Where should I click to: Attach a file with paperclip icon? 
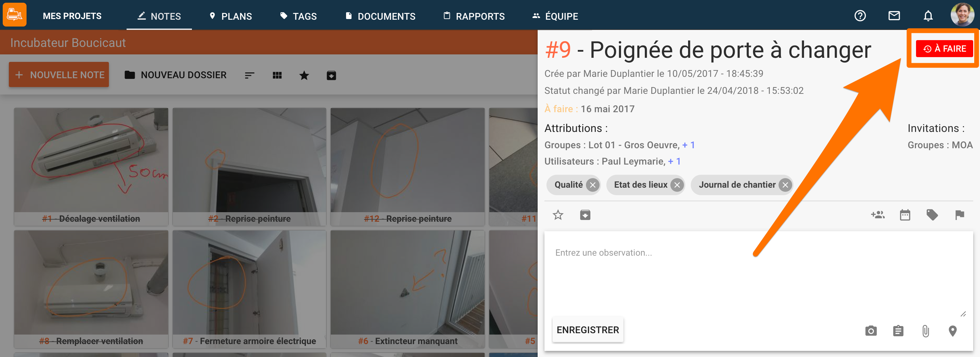pos(925,331)
